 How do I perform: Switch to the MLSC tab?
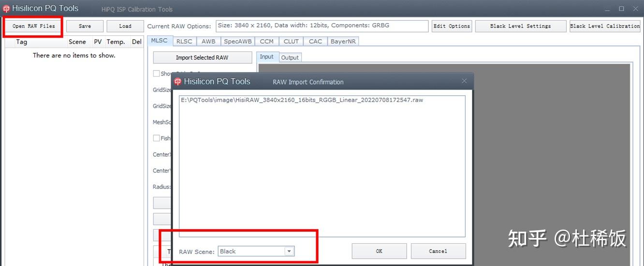tap(159, 41)
